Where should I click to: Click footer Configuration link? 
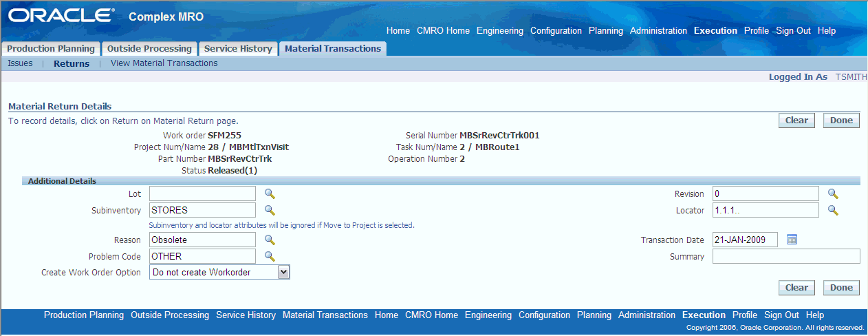(544, 315)
